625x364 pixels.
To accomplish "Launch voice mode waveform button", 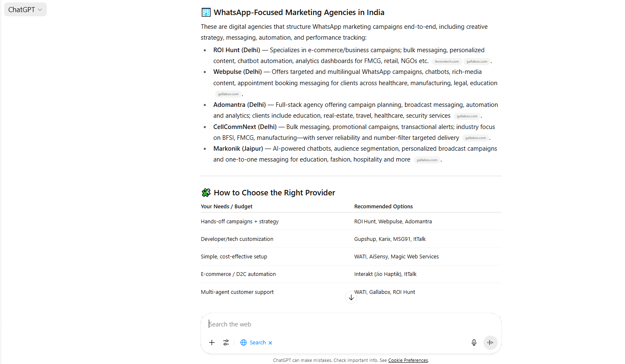I will click(491, 342).
